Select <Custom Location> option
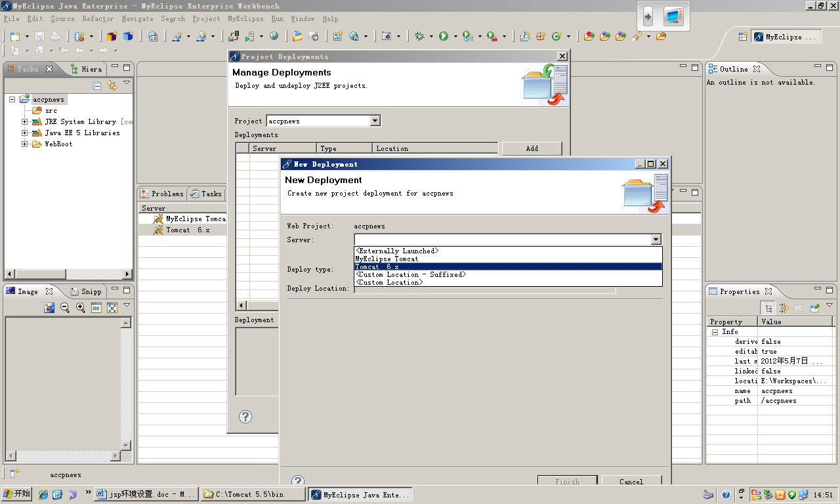This screenshot has height=504, width=840. [508, 282]
